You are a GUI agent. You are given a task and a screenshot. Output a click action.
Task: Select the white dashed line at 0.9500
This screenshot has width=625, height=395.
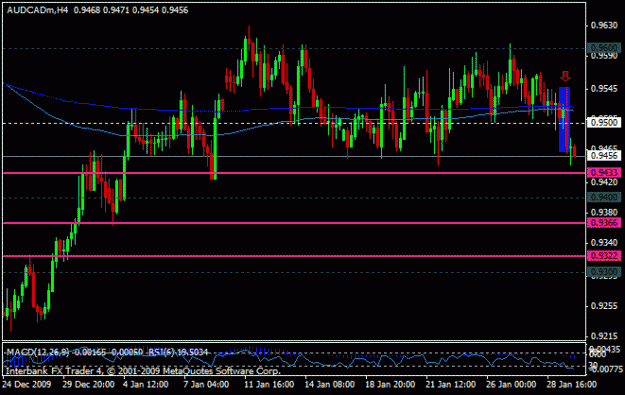[294, 123]
